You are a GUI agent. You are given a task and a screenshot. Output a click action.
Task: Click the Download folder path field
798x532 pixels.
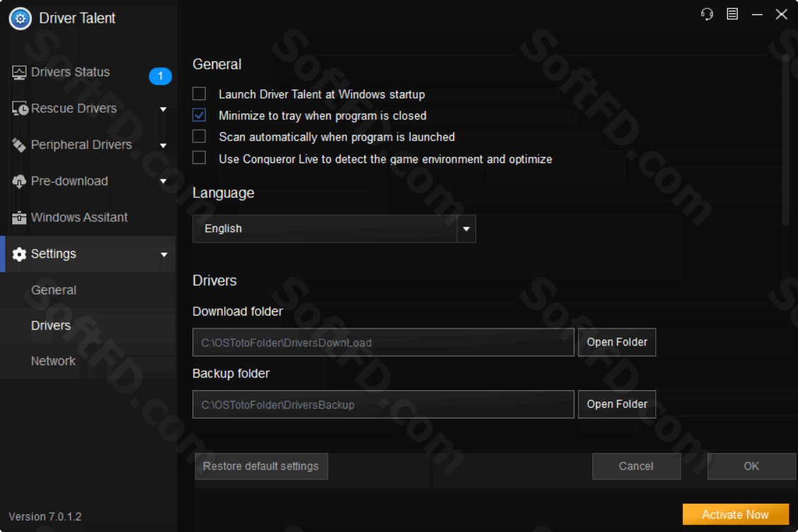tap(383, 342)
